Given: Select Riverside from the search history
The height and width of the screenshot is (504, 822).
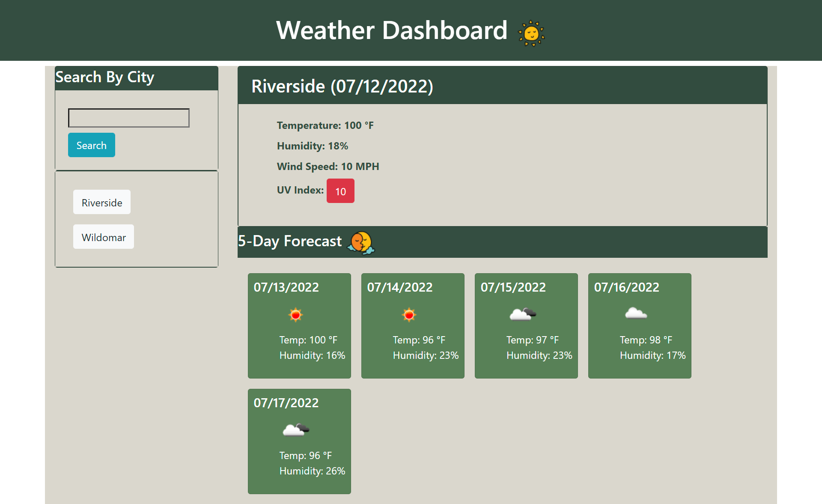Looking at the screenshot, I should pos(101,202).
